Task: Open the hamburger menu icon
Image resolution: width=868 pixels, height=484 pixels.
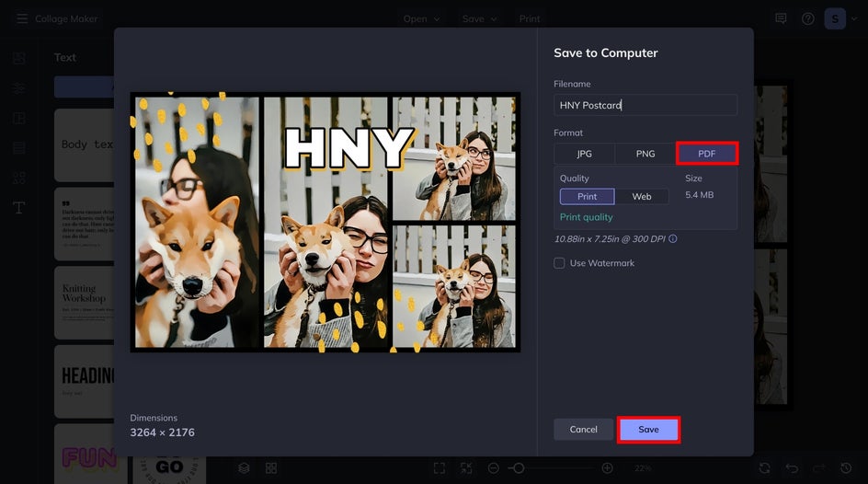Action: pyautogui.click(x=22, y=18)
